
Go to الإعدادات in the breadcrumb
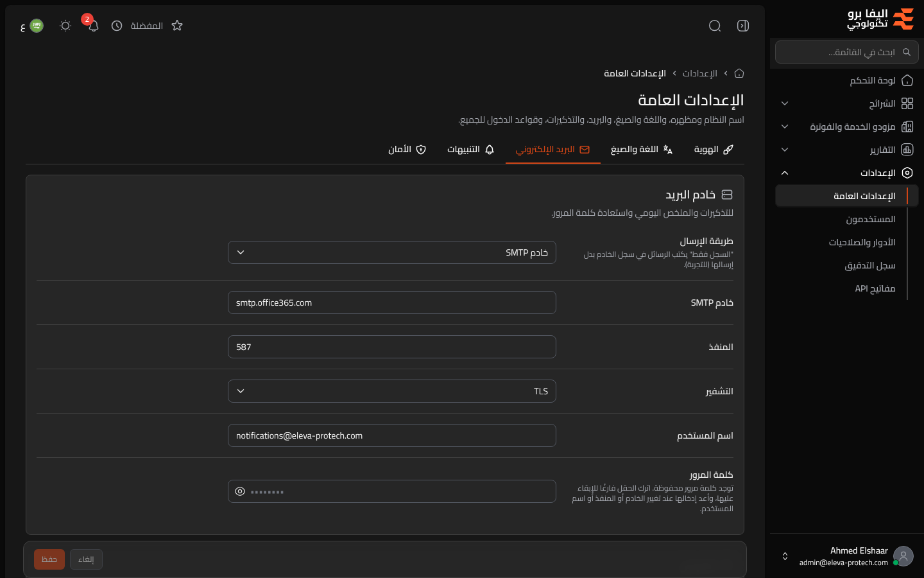(x=700, y=73)
